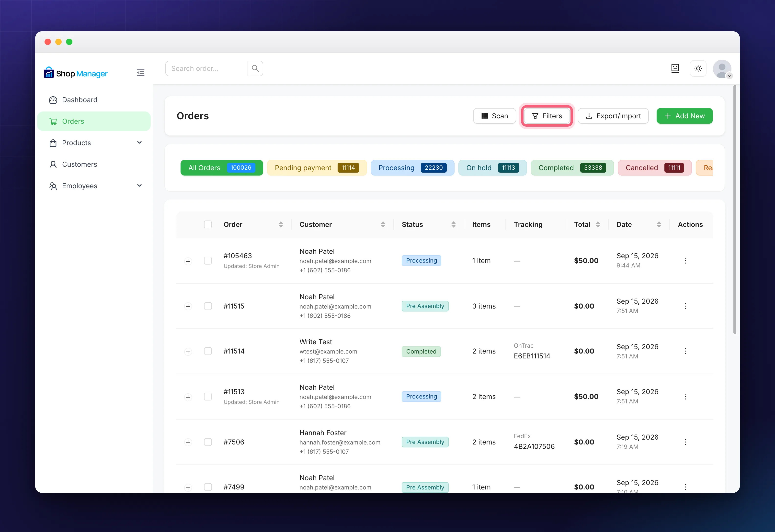Filter by Completed orders tab
Image resolution: width=775 pixels, height=532 pixels.
click(x=572, y=168)
